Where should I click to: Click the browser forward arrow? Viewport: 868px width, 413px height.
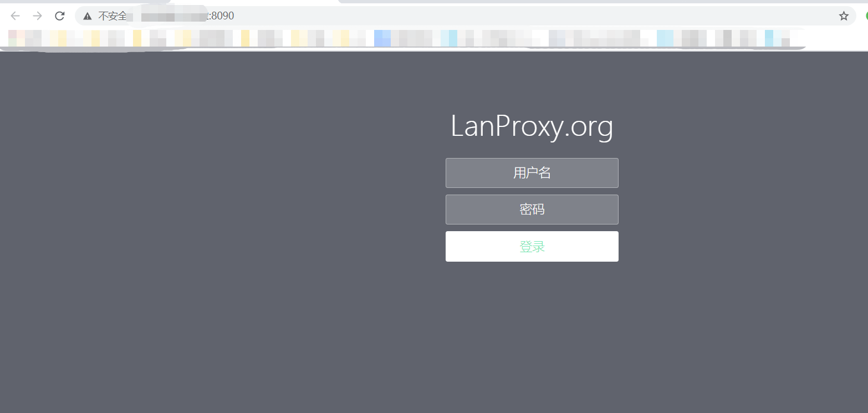click(x=37, y=16)
